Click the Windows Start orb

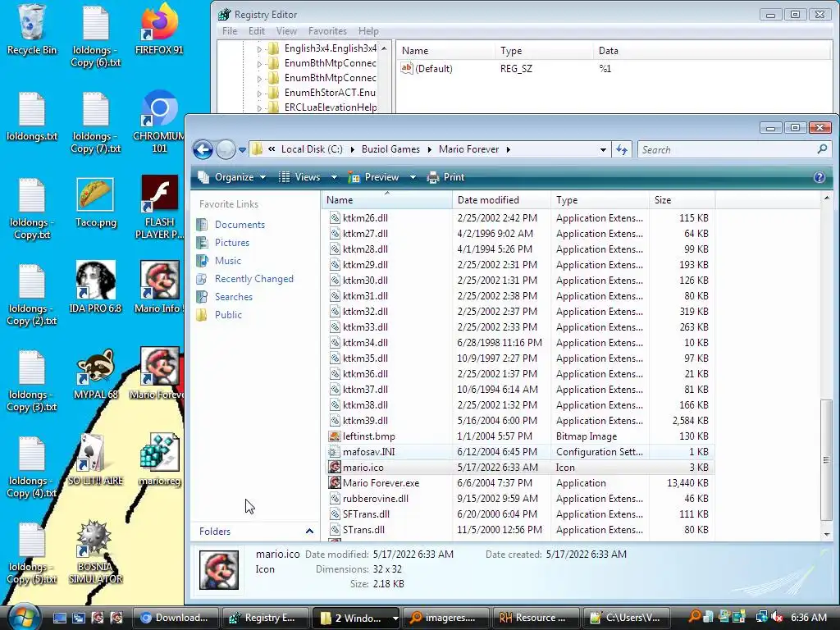click(x=22, y=617)
